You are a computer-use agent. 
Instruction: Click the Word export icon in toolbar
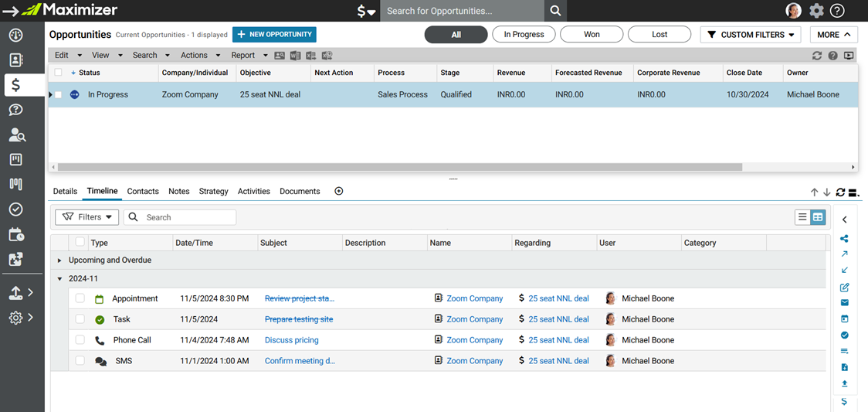(x=295, y=56)
